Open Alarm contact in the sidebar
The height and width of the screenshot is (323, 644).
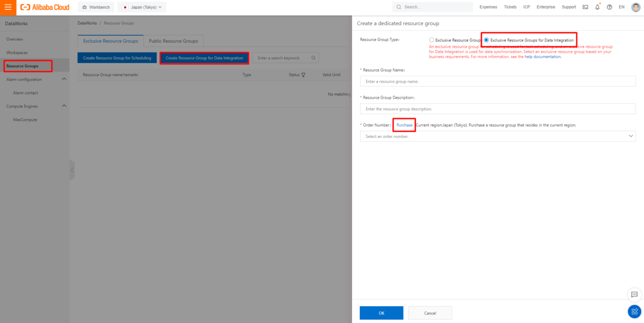[25, 93]
